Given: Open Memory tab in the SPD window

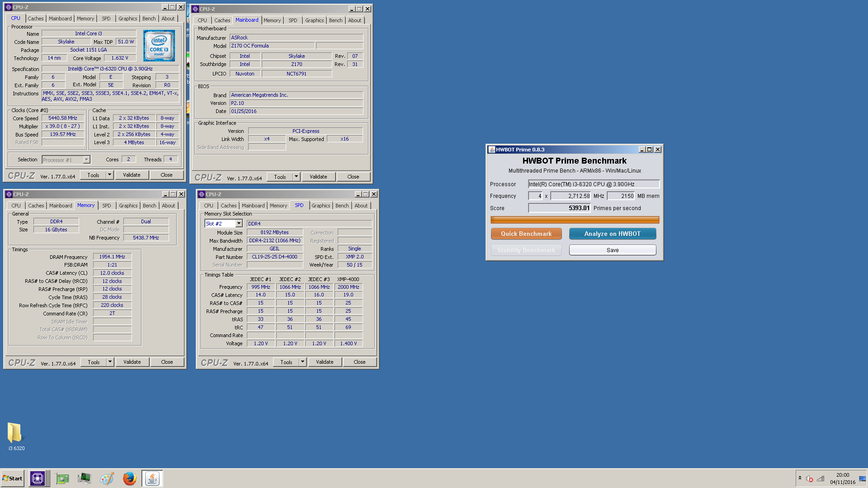Looking at the screenshot, I should pos(278,206).
